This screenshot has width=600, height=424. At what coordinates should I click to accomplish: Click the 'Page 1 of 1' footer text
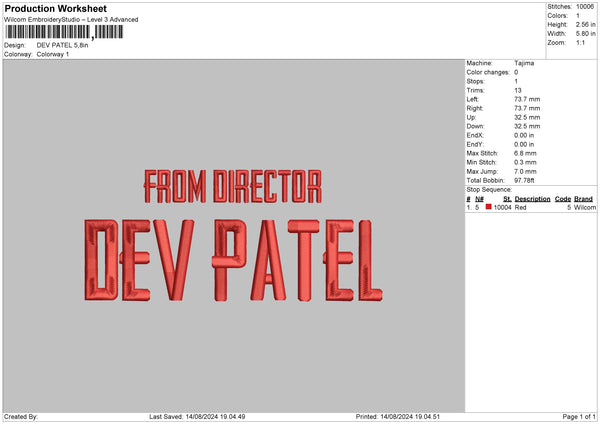(579, 416)
